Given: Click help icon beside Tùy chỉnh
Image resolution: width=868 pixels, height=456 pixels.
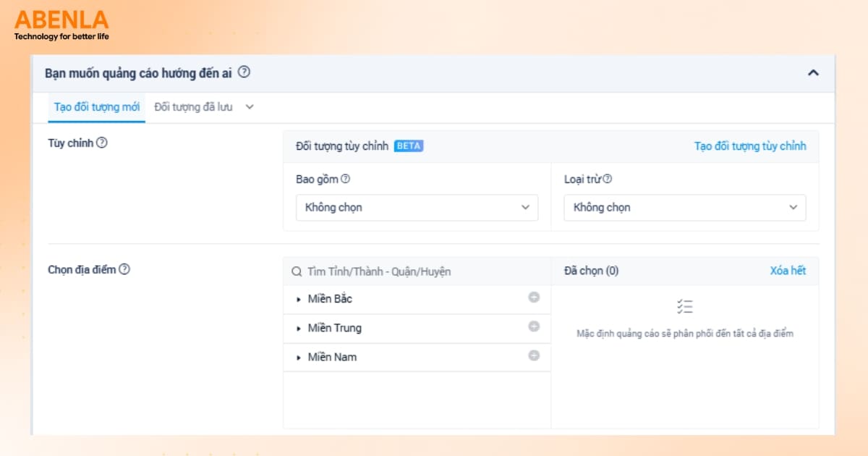Looking at the screenshot, I should pos(102,143).
